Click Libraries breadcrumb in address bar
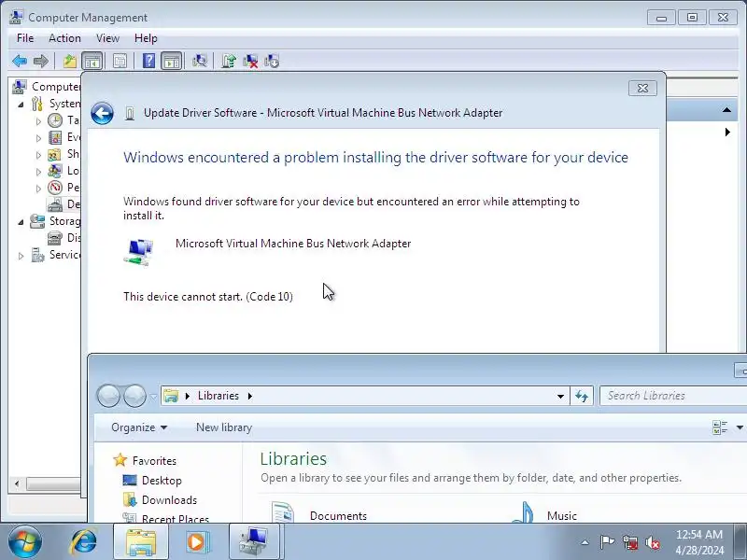The image size is (747, 560). pos(218,396)
